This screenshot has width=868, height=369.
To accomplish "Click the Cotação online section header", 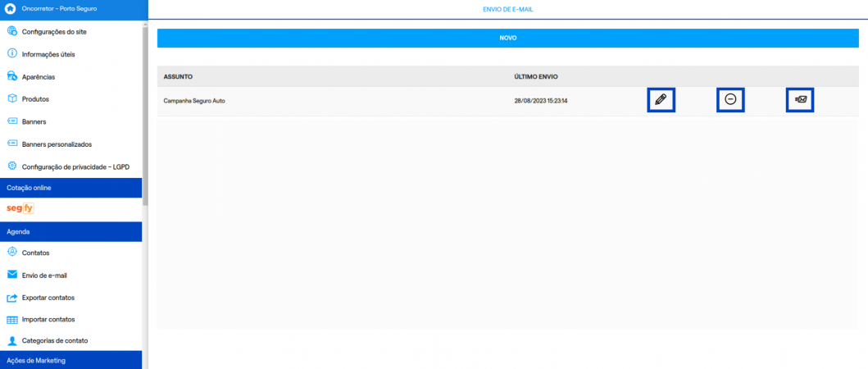I will pyautogui.click(x=70, y=188).
